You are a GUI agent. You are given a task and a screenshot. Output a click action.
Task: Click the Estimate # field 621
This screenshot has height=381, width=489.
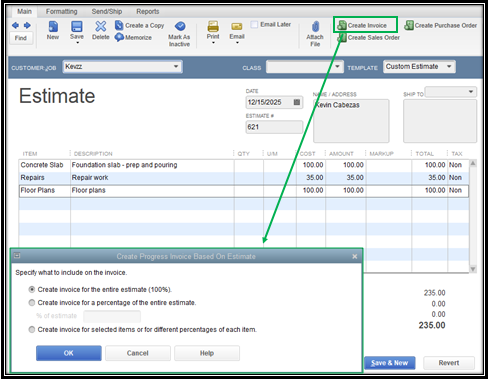pyautogui.click(x=274, y=127)
